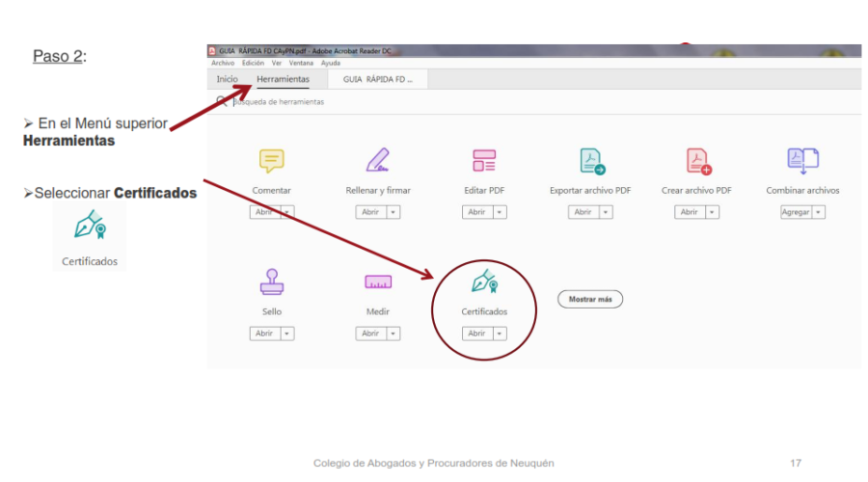Image resolution: width=868 pixels, height=482 pixels.
Task: Click Abrir button under Medir
Action: tap(371, 334)
